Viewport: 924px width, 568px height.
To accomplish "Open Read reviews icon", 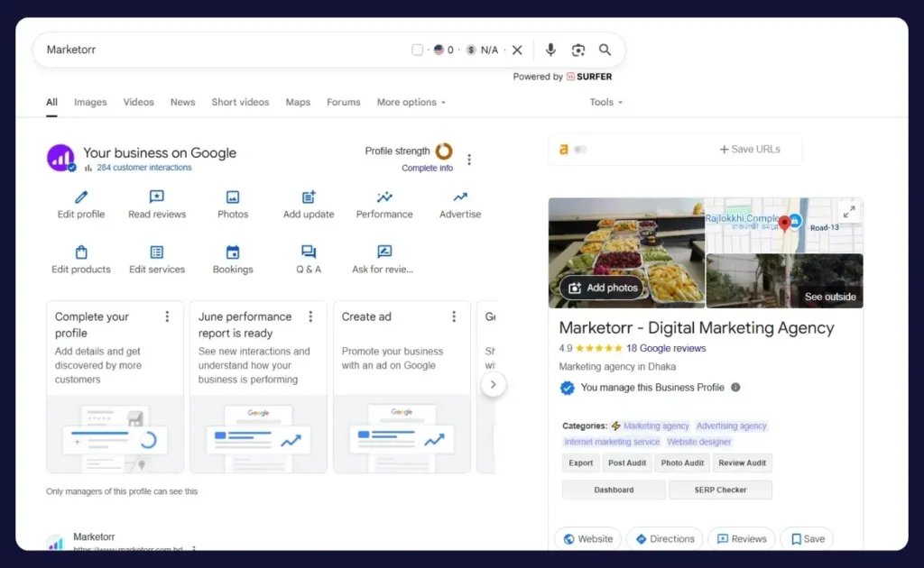I will pyautogui.click(x=157, y=197).
